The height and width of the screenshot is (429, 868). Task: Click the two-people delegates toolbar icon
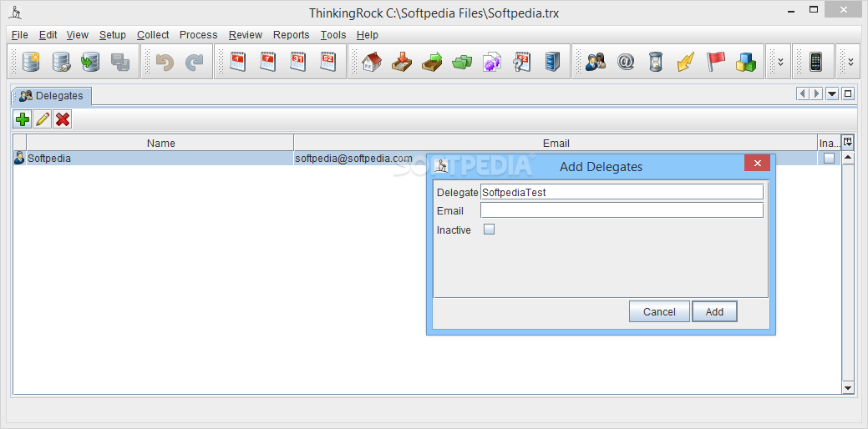pyautogui.click(x=595, y=61)
